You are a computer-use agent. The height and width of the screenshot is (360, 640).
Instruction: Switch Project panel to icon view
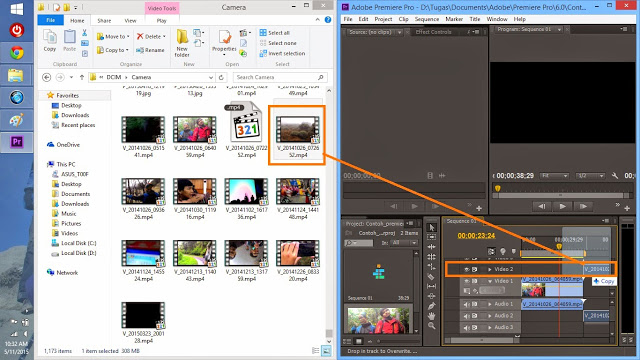click(359, 341)
